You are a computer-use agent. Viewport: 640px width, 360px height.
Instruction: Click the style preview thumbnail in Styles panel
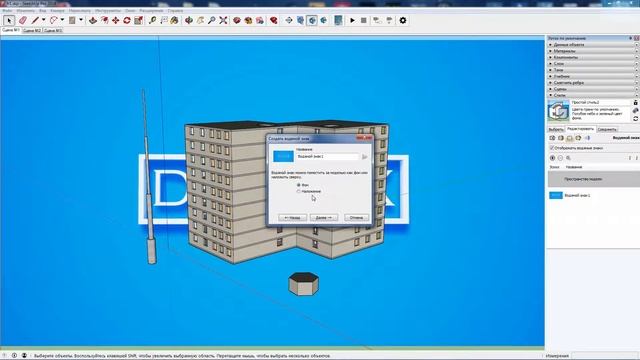(558, 111)
